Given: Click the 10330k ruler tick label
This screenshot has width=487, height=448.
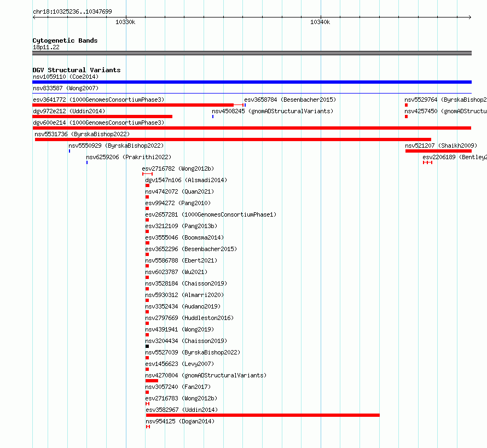Looking at the screenshot, I should pos(125,22).
